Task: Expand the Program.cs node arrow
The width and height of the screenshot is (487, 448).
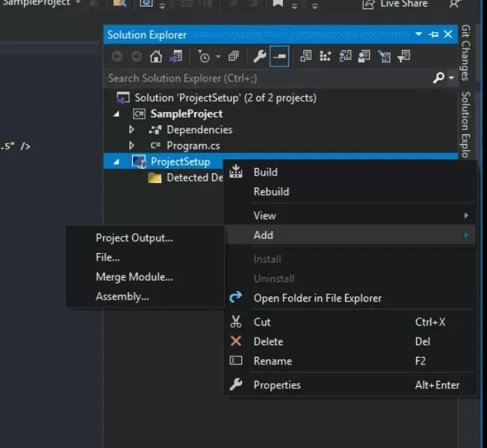Action: coord(131,146)
